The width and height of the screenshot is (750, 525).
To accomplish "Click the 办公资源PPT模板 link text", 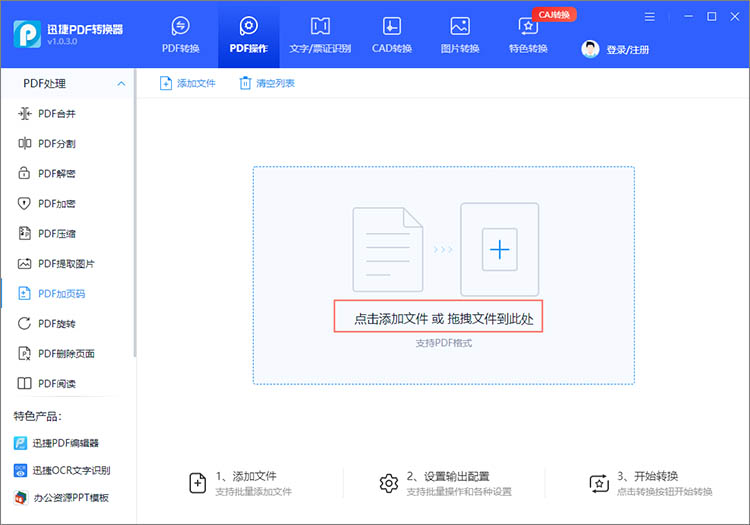I will pos(71,498).
